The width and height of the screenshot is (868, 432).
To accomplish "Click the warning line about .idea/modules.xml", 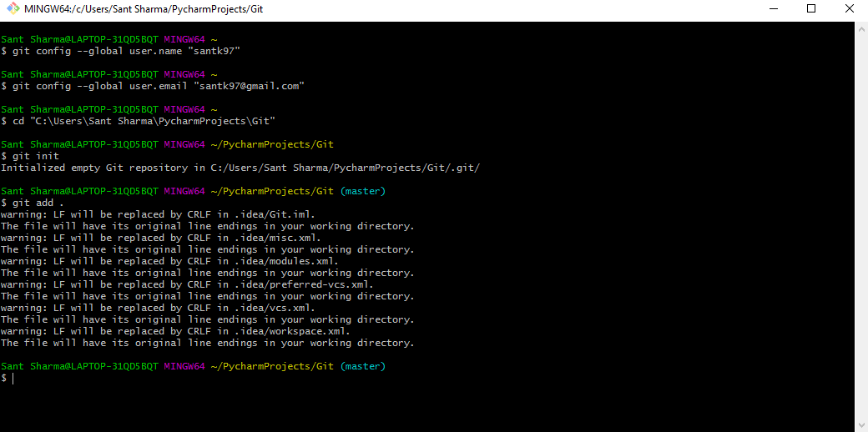I will [x=169, y=262].
